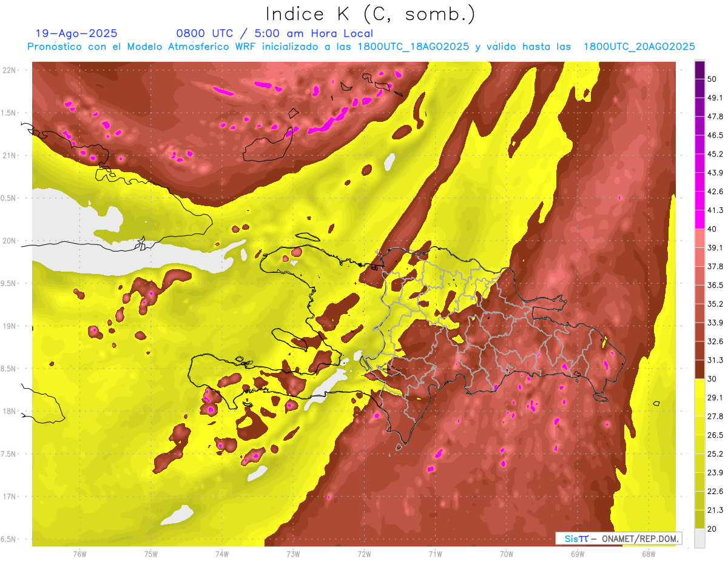The width and height of the screenshot is (728, 562).
Task: Click the color scale value '49.1'
Action: pos(715,98)
